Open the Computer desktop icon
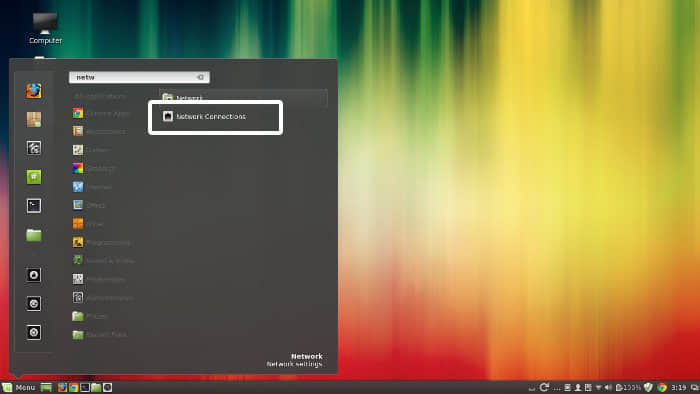Image resolution: width=700 pixels, height=394 pixels. (45, 29)
